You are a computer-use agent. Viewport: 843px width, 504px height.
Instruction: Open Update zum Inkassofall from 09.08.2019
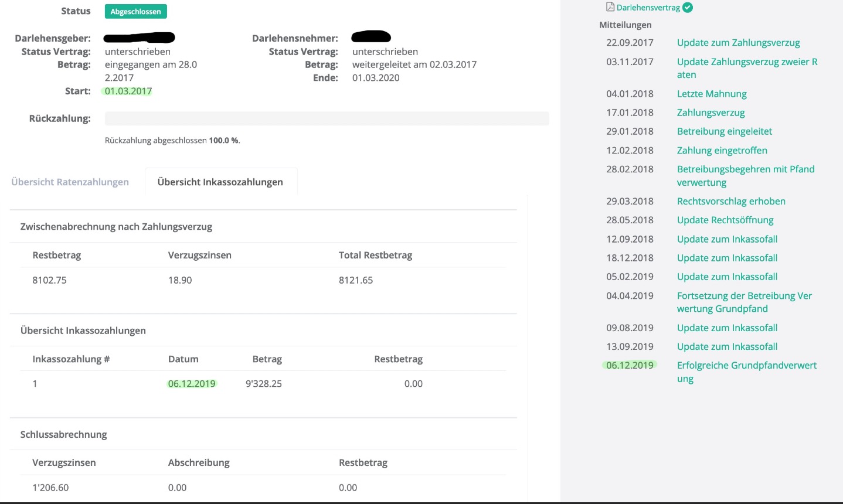coord(727,328)
